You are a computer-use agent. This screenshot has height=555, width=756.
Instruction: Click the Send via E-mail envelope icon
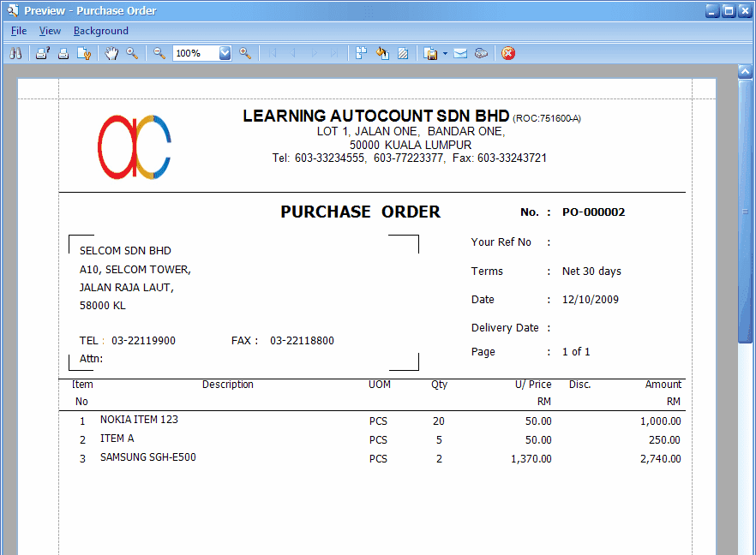[x=460, y=53]
